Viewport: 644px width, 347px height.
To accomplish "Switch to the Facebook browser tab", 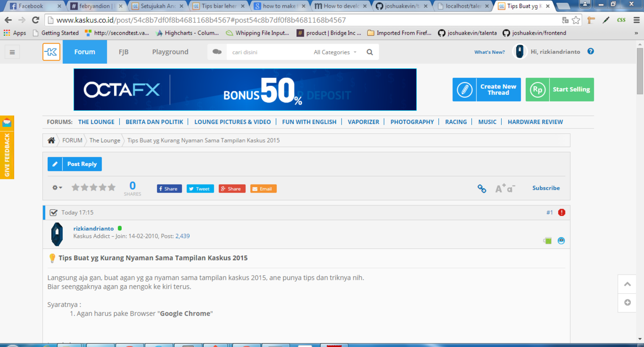I will 30,6.
